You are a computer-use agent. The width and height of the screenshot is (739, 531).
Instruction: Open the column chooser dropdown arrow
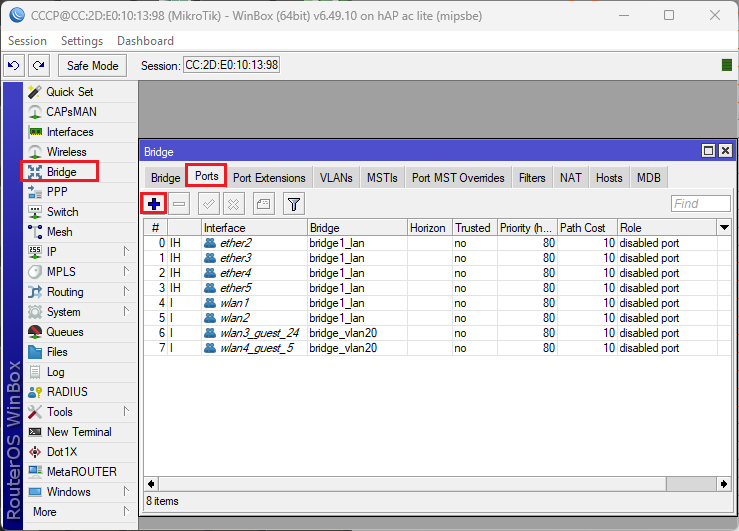coord(724,228)
